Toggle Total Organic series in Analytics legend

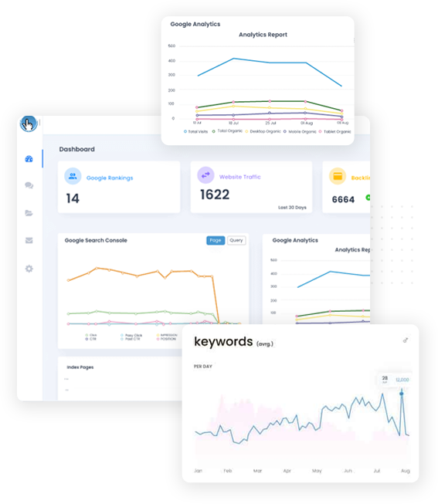point(227,130)
